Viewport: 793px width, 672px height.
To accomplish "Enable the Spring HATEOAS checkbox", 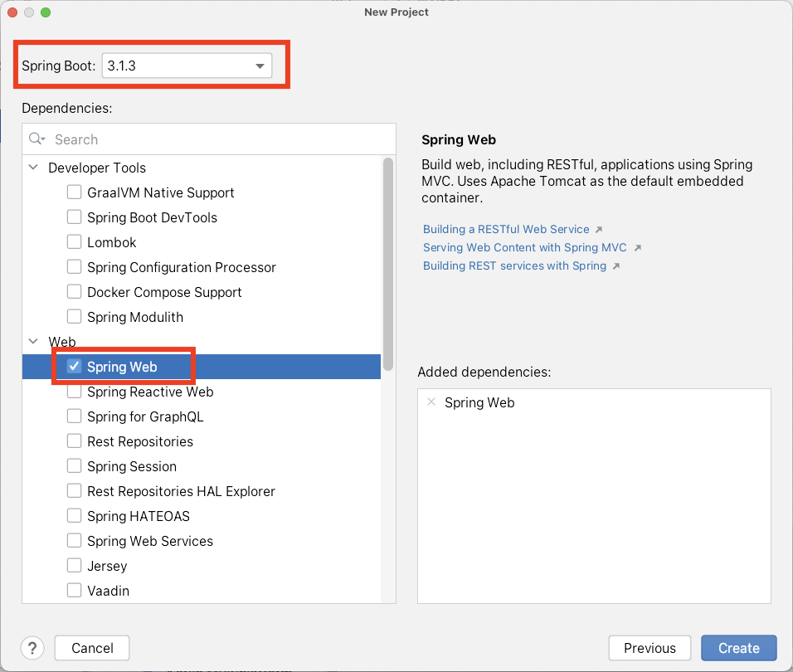I will pos(75,516).
